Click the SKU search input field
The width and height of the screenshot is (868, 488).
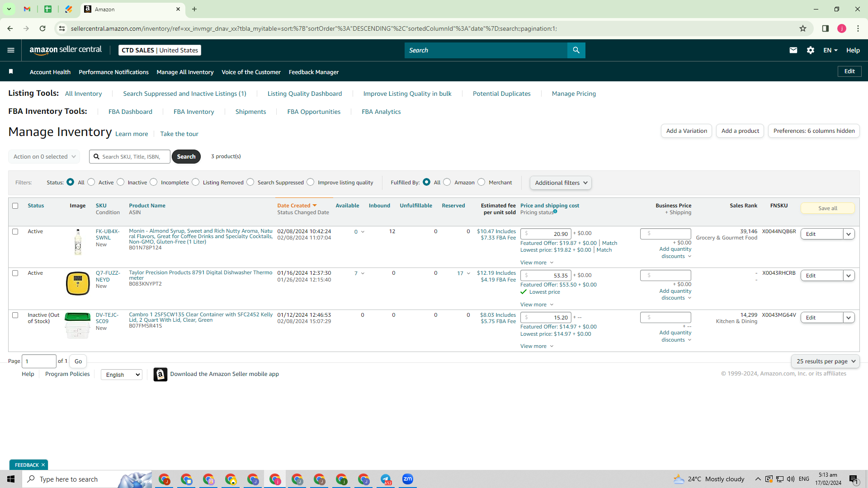pyautogui.click(x=130, y=156)
